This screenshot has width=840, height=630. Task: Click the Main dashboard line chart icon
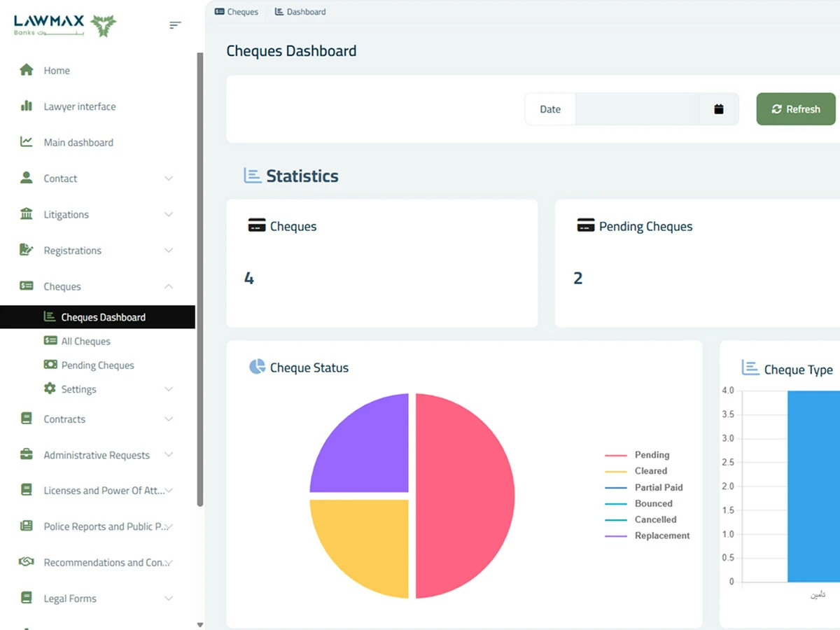[x=27, y=142]
